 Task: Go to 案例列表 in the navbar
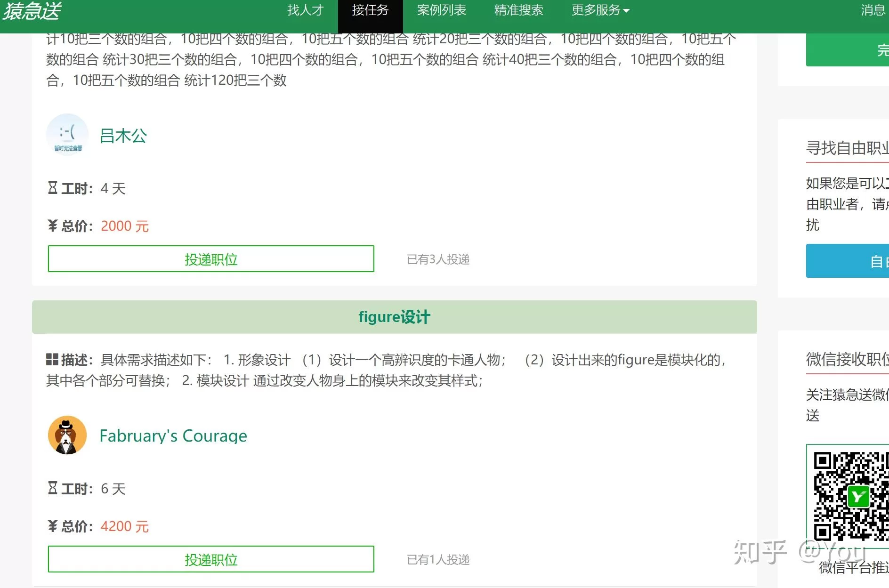(441, 10)
